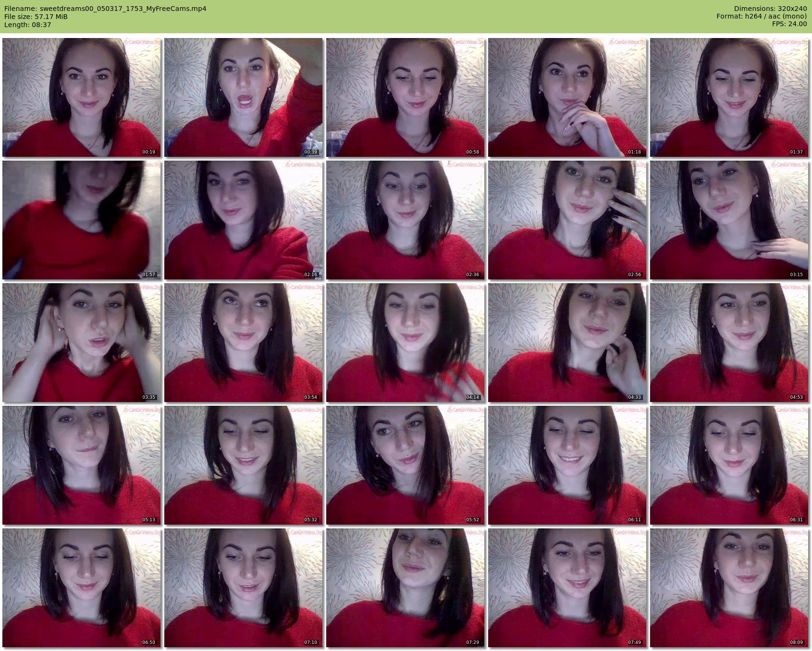The height and width of the screenshot is (651, 812).
Task: Click the Filename text line in header
Action: (105, 9)
